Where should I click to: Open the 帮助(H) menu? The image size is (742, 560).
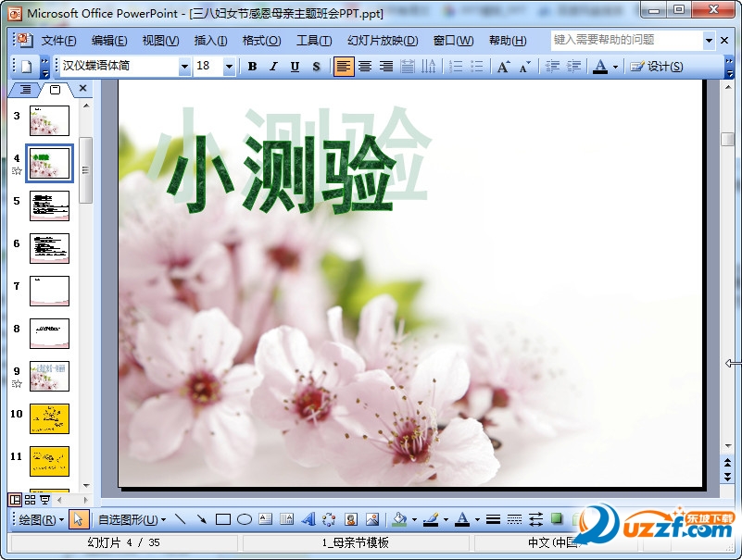pyautogui.click(x=506, y=40)
